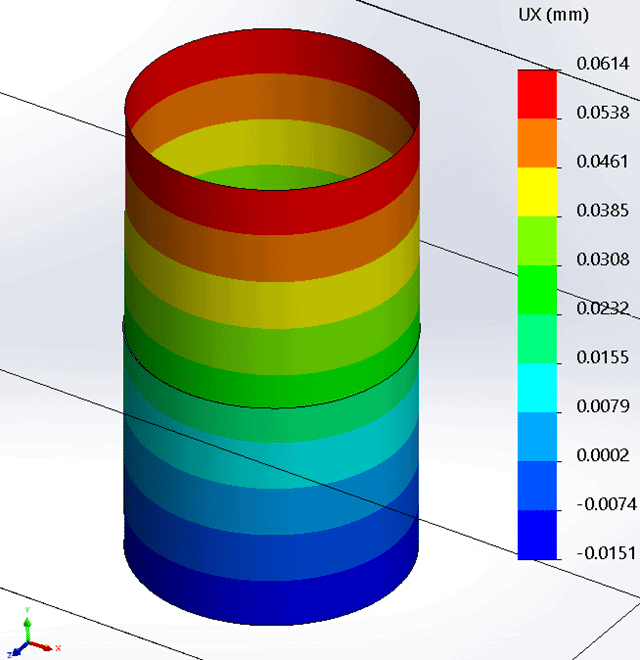Click the cyan legend color band
This screenshot has width=640, height=660.
point(537,387)
